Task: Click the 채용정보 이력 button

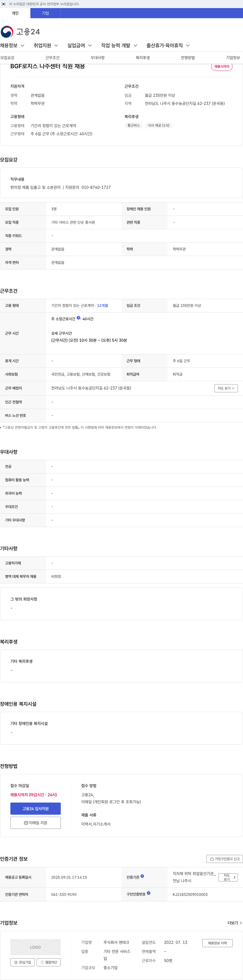Action: (217, 943)
